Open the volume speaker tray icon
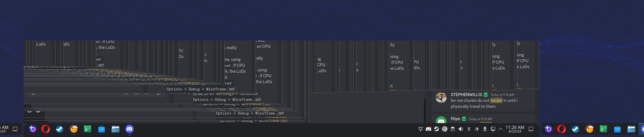Screen dimensions: 644x137 pyautogui.click(x=461, y=129)
